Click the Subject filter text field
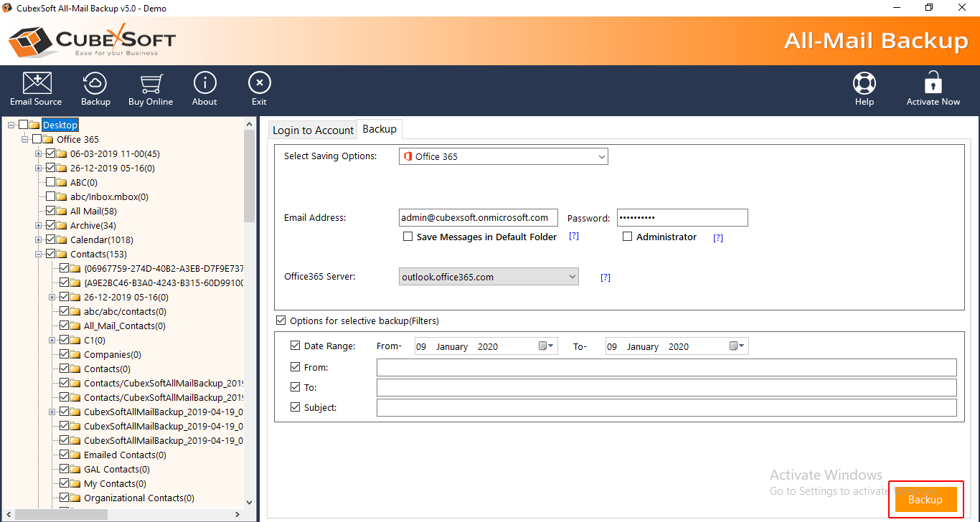The image size is (980, 522). point(666,408)
